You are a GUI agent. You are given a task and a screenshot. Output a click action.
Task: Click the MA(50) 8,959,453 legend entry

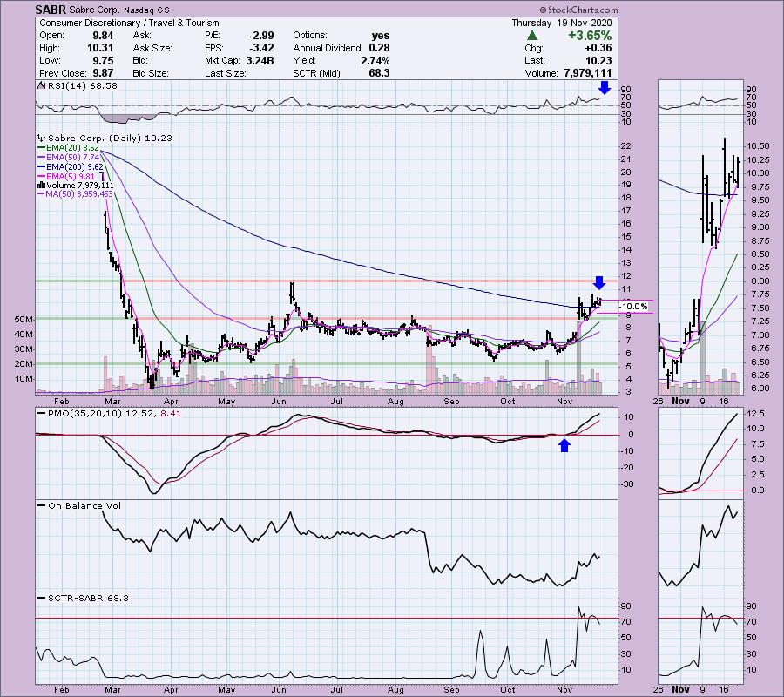click(79, 194)
